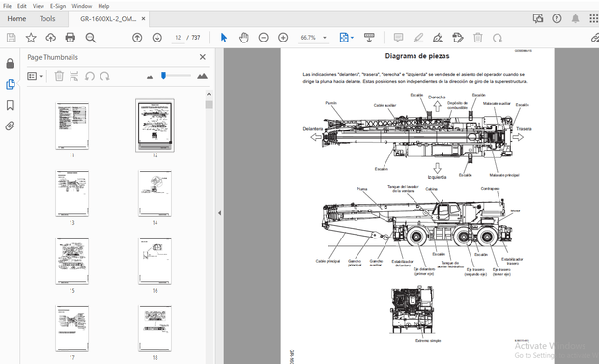The image size is (599, 364).
Task: Add file to starred with star icon
Action: (31, 38)
